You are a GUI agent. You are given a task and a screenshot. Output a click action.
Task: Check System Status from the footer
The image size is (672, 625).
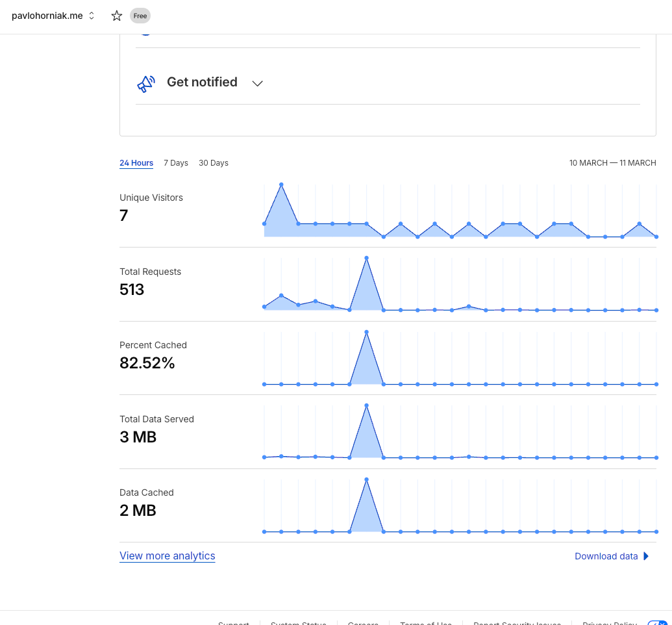pos(298,622)
